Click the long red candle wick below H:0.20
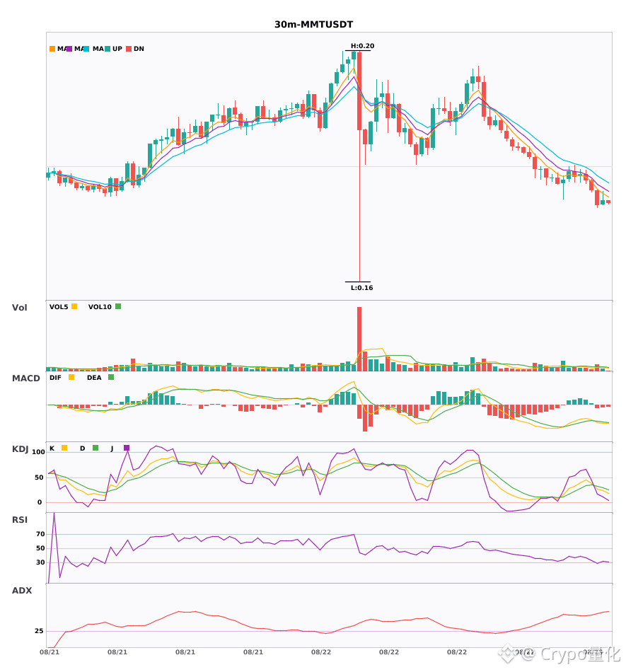Screen dimensions: 626x672 [x=359, y=206]
